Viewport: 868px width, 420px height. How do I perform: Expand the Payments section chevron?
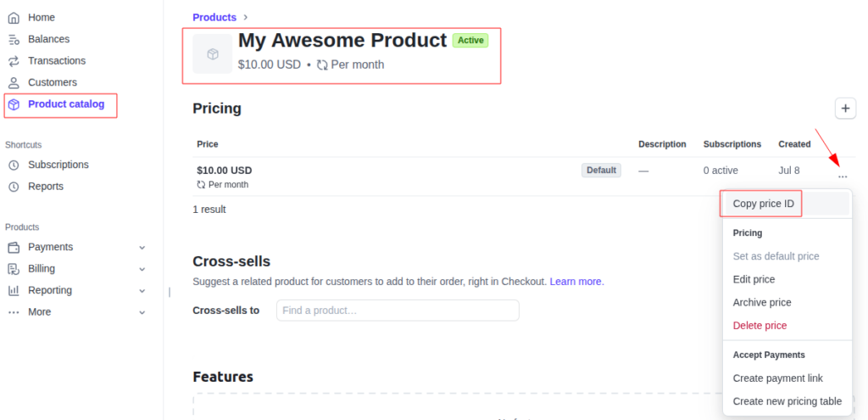click(142, 247)
